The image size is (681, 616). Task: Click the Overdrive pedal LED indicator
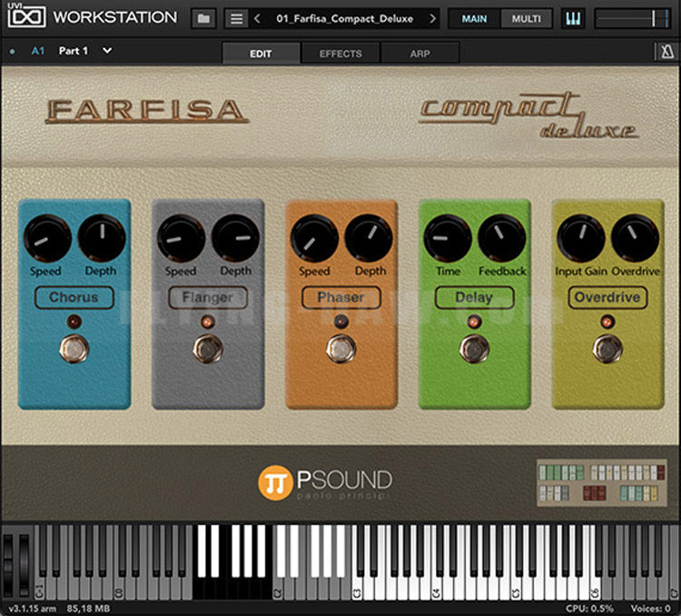tap(607, 323)
